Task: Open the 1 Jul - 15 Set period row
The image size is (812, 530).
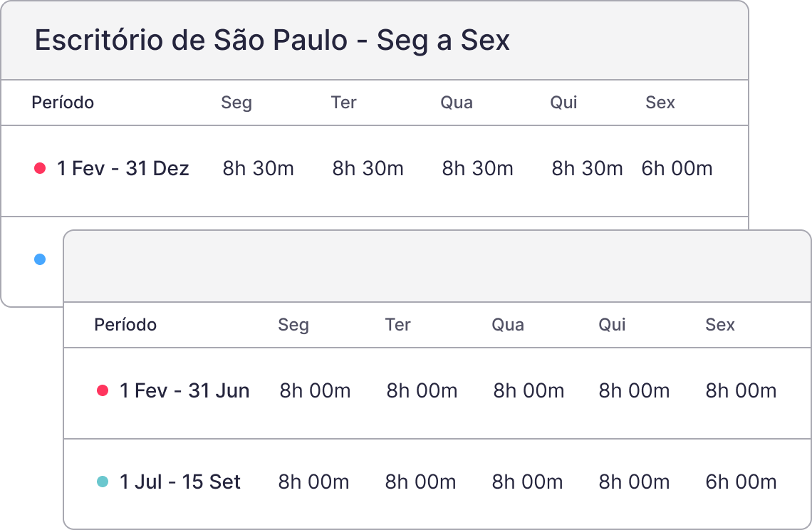Action: [180, 482]
